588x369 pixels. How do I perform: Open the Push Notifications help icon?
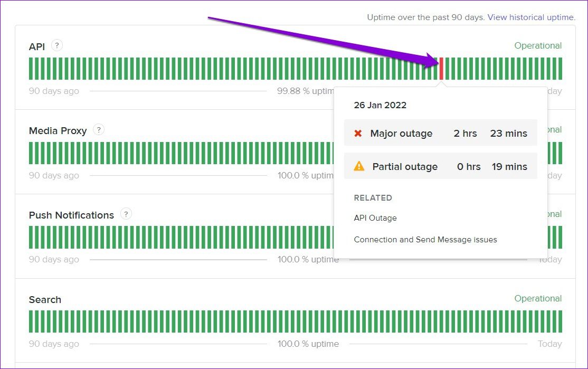click(x=126, y=214)
